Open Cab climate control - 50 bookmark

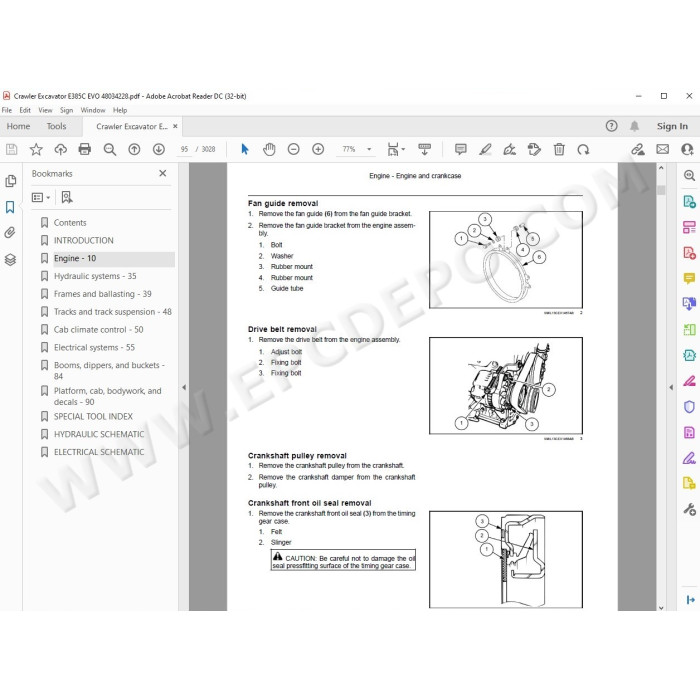click(x=99, y=330)
